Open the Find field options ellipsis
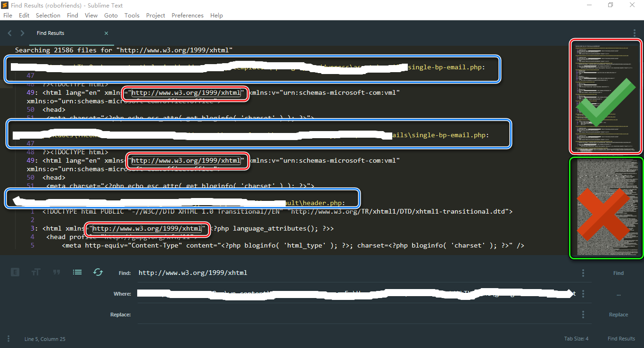The width and height of the screenshot is (644, 348). [583, 273]
